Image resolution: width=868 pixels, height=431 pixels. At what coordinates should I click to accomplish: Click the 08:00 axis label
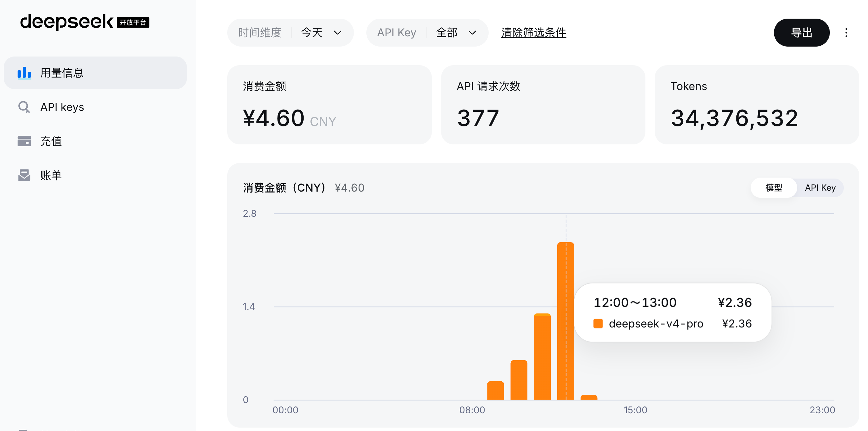472,410
